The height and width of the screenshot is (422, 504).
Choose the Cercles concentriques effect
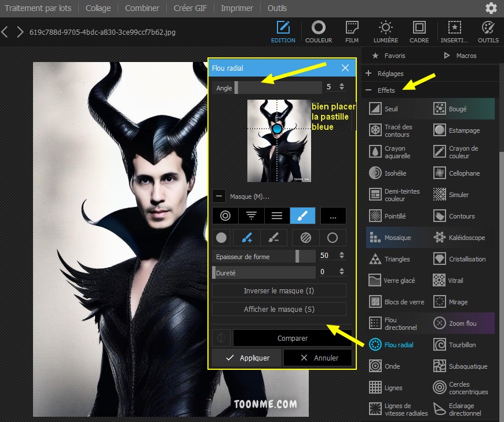pos(462,388)
